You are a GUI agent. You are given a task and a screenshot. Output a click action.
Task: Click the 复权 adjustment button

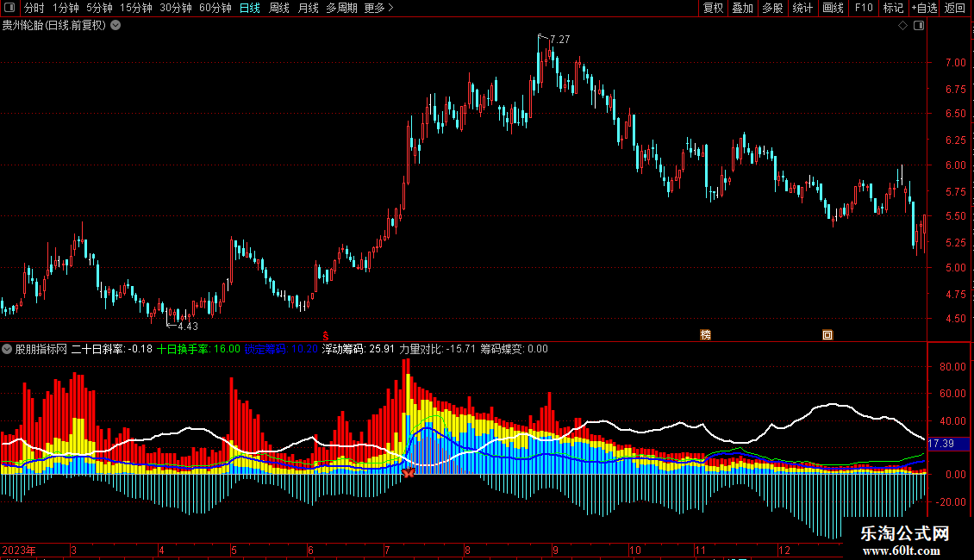(x=713, y=8)
